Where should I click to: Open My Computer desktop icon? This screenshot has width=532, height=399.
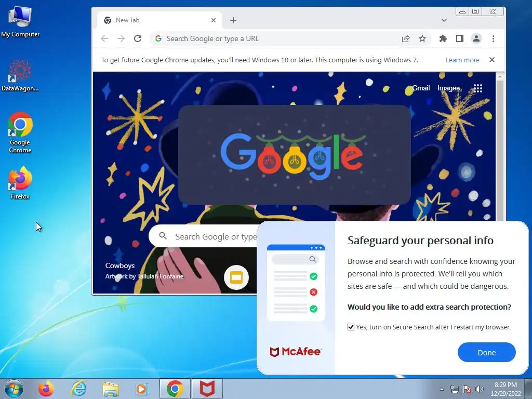(20, 22)
